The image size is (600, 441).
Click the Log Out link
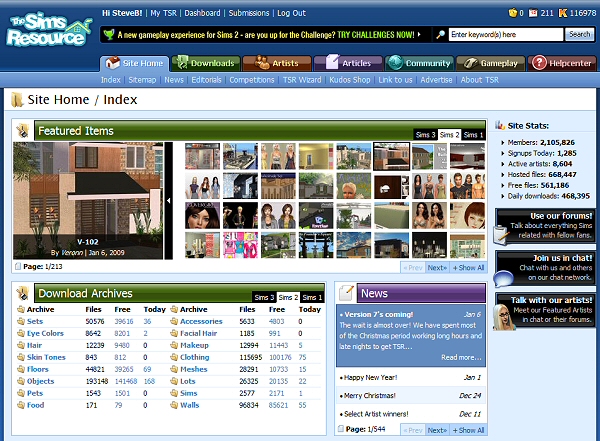coord(291,13)
